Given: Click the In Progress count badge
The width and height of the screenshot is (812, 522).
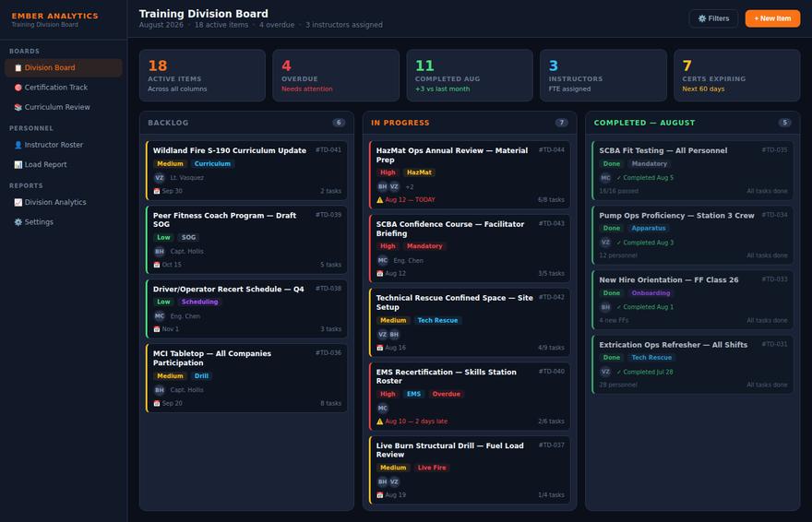Looking at the screenshot, I should pyautogui.click(x=561, y=123).
